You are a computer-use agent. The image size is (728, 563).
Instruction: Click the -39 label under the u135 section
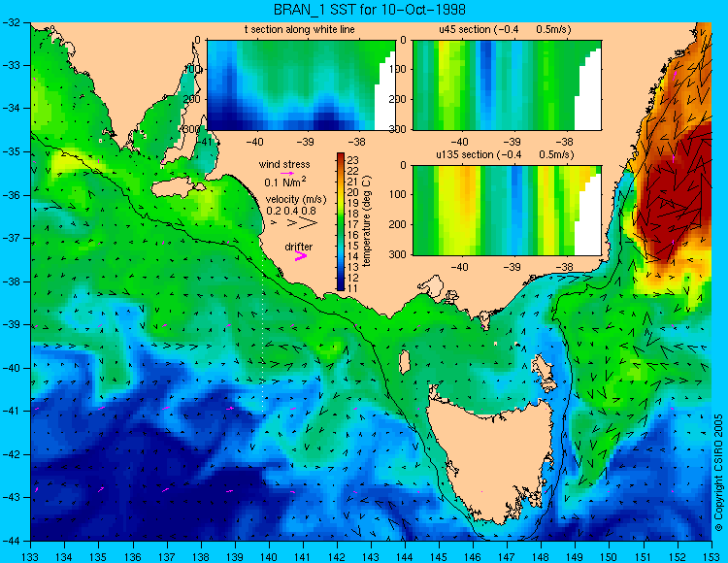click(x=513, y=267)
